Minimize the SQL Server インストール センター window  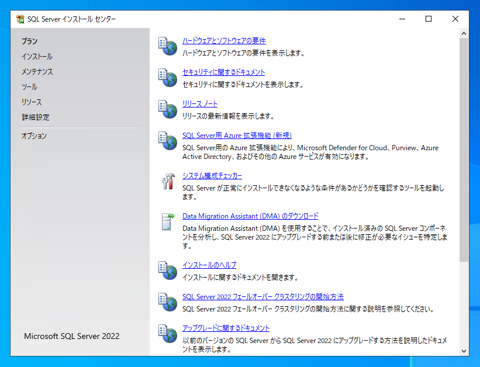[x=402, y=19]
